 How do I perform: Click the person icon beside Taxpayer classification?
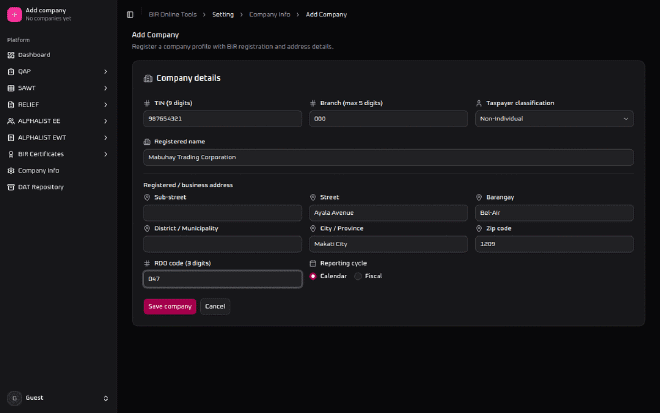[479, 103]
